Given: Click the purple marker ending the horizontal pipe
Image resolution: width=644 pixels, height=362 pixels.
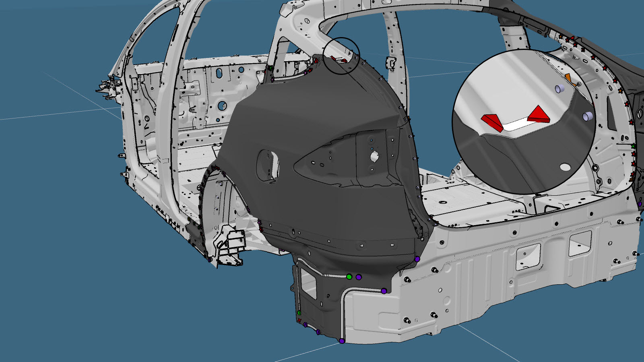Looking at the screenshot, I should (384, 291).
